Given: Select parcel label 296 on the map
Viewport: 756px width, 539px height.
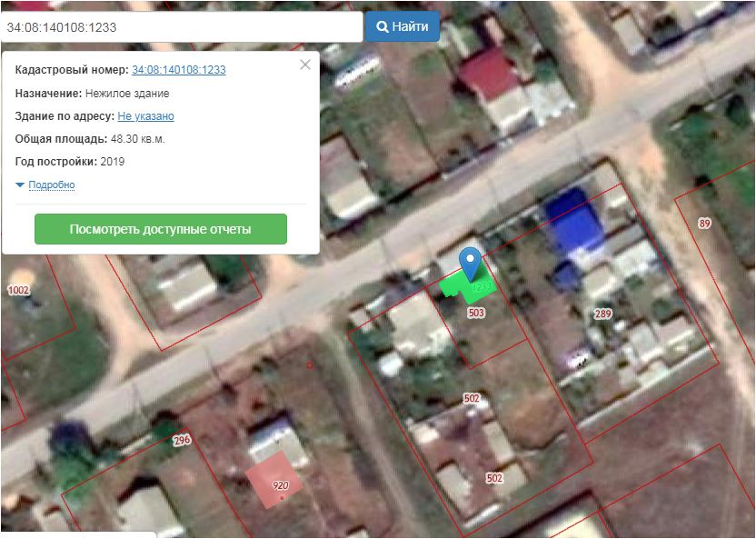Looking at the screenshot, I should coord(182,442).
